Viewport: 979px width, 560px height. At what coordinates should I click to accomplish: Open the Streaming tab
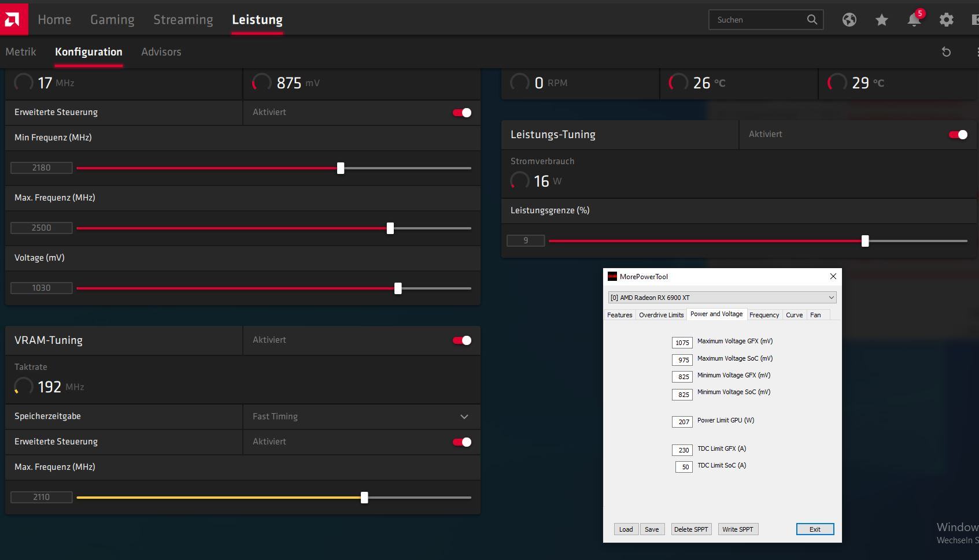click(x=183, y=20)
